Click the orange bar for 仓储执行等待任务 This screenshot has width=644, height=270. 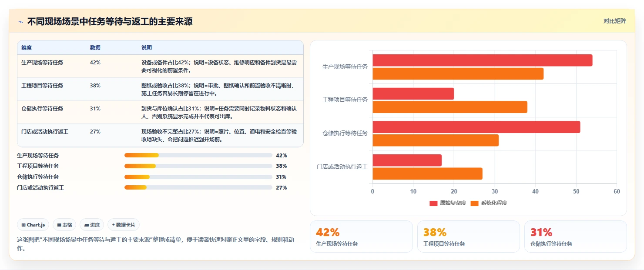(436, 140)
